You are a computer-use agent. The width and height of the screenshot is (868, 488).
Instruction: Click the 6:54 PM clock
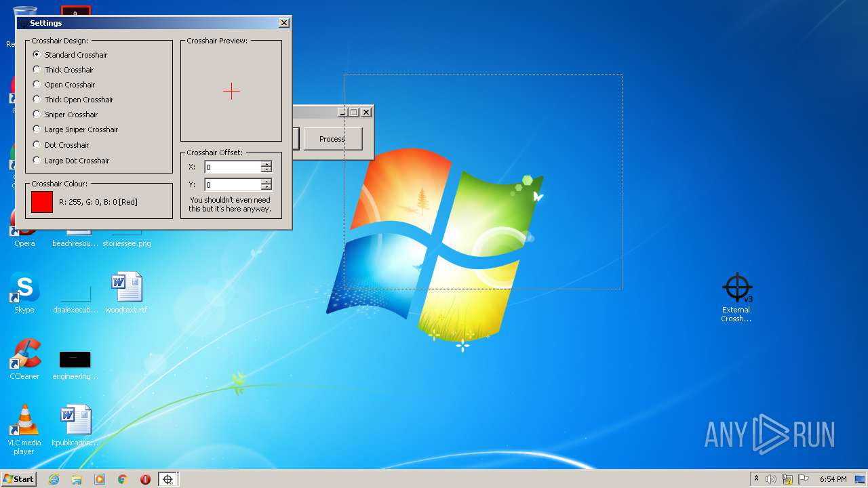[833, 479]
